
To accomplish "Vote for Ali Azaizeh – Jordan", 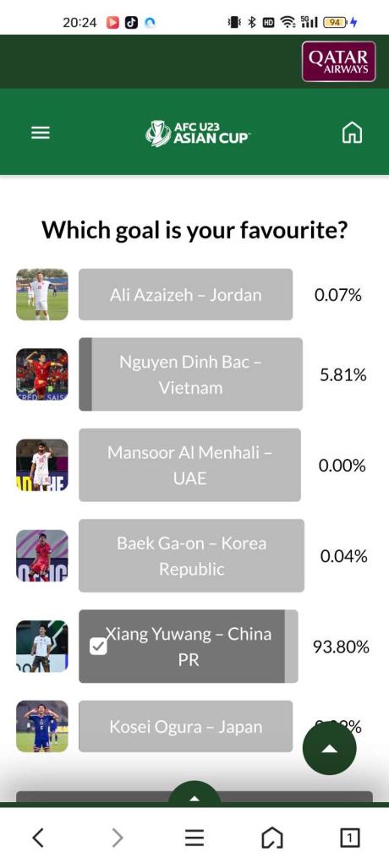I will click(186, 294).
